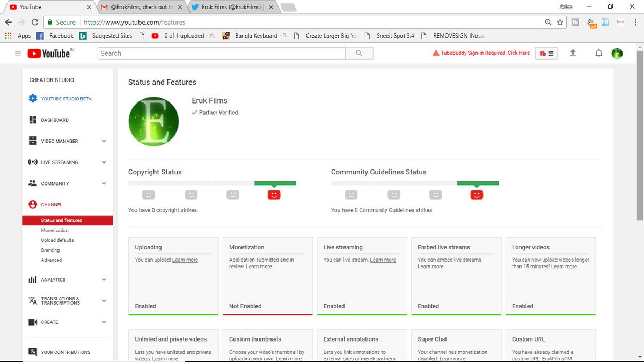
Task: Click the Video Manager icon
Action: click(x=33, y=141)
